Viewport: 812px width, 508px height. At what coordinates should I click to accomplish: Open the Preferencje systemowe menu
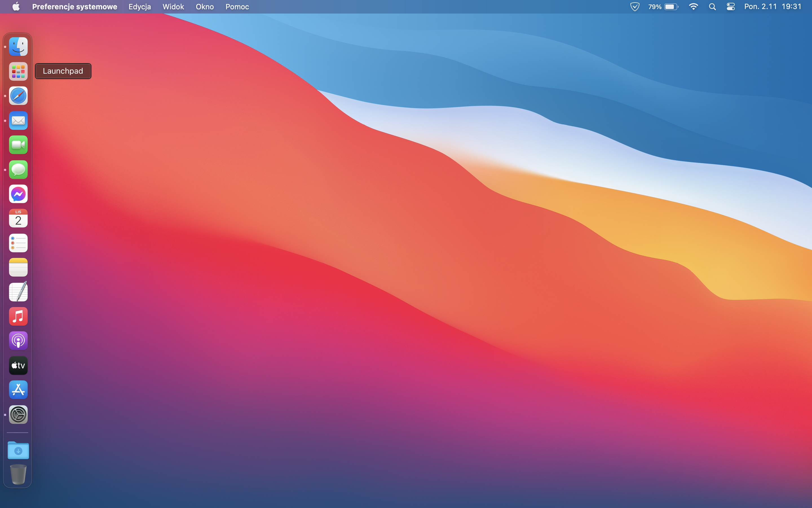(x=74, y=7)
